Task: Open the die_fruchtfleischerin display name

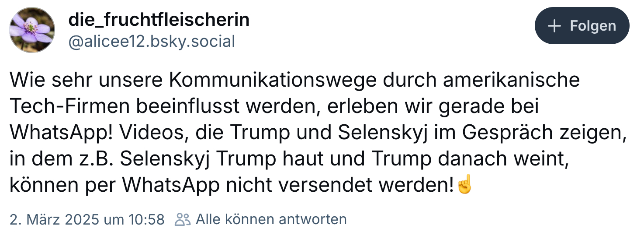Action: tap(159, 19)
